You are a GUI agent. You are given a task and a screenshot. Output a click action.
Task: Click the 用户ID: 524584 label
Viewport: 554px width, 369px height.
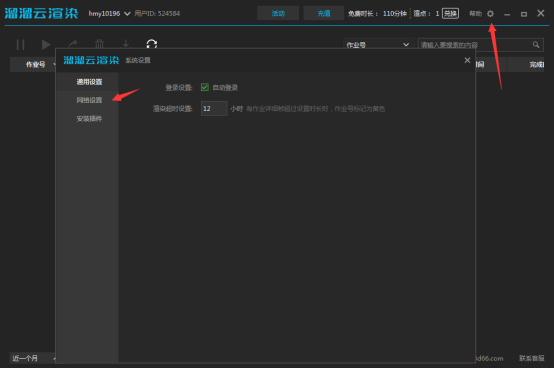[157, 14]
